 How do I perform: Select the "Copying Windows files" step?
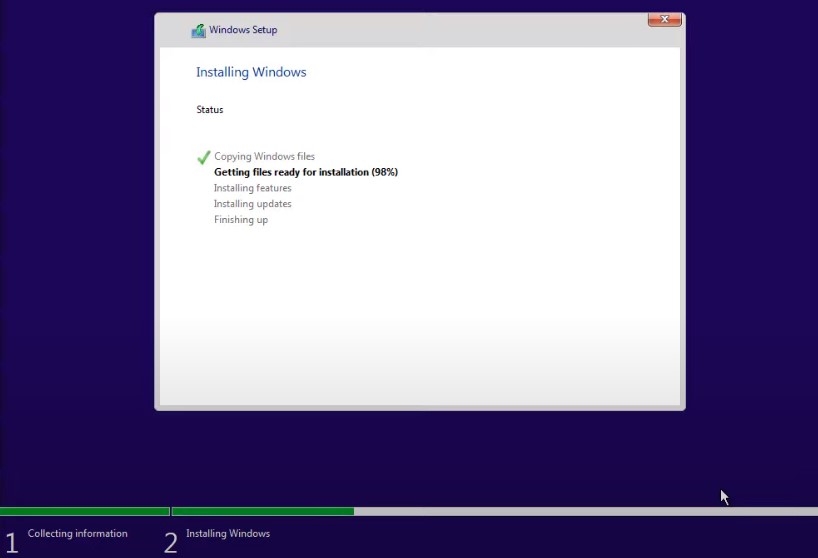tap(264, 157)
